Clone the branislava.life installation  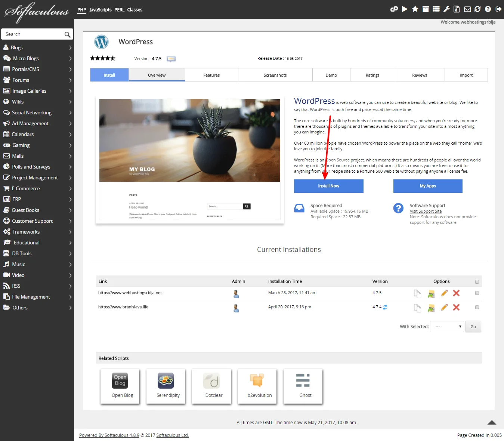click(417, 308)
